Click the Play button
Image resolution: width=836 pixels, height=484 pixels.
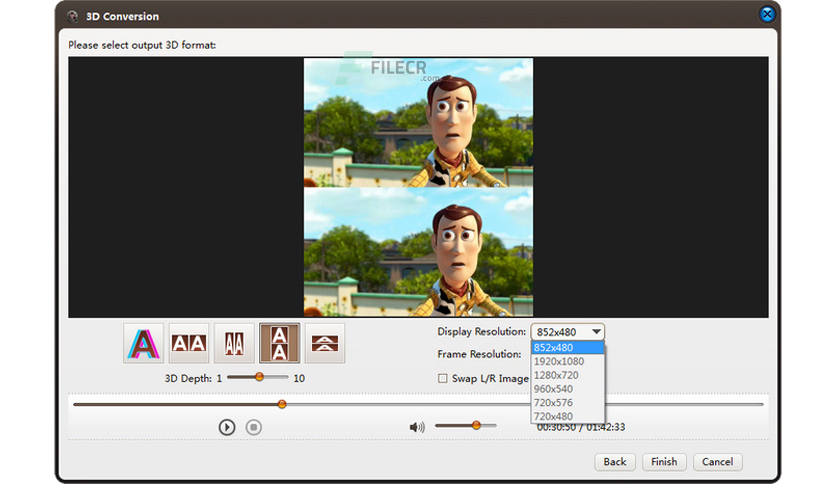(227, 427)
